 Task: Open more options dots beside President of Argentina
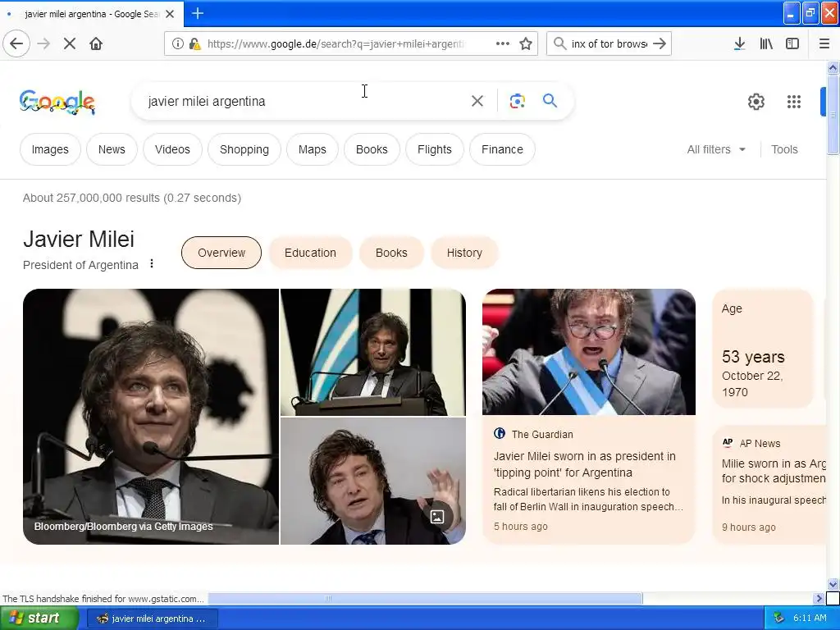pyautogui.click(x=152, y=263)
